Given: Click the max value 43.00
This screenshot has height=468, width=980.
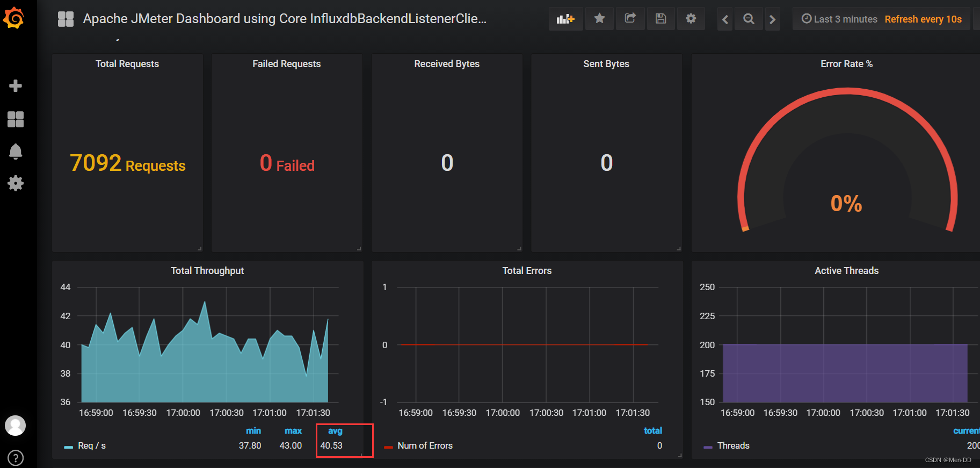Looking at the screenshot, I should pos(291,445).
